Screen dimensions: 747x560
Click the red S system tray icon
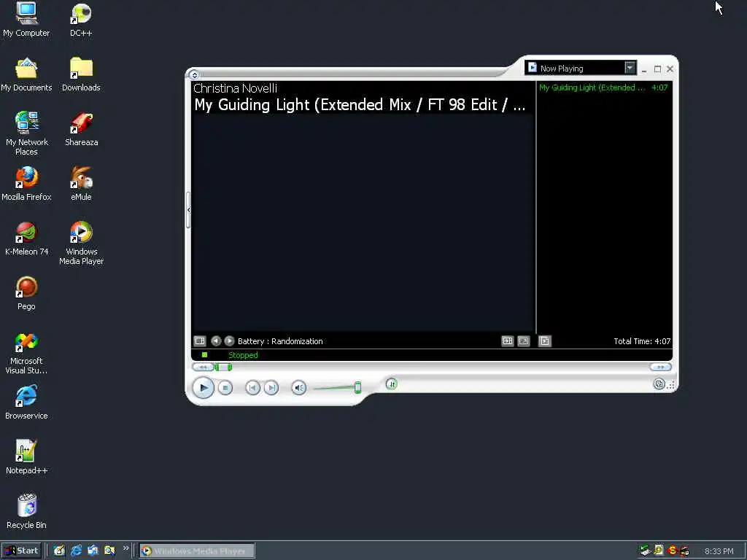672,551
